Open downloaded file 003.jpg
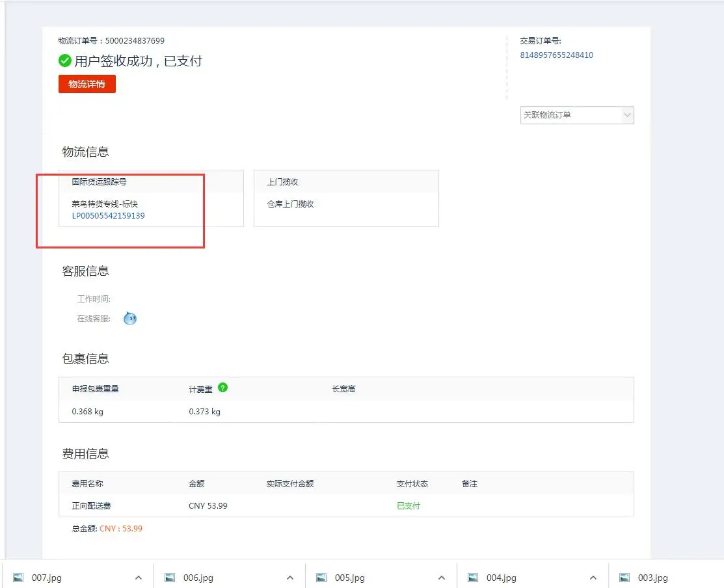 [x=652, y=578]
